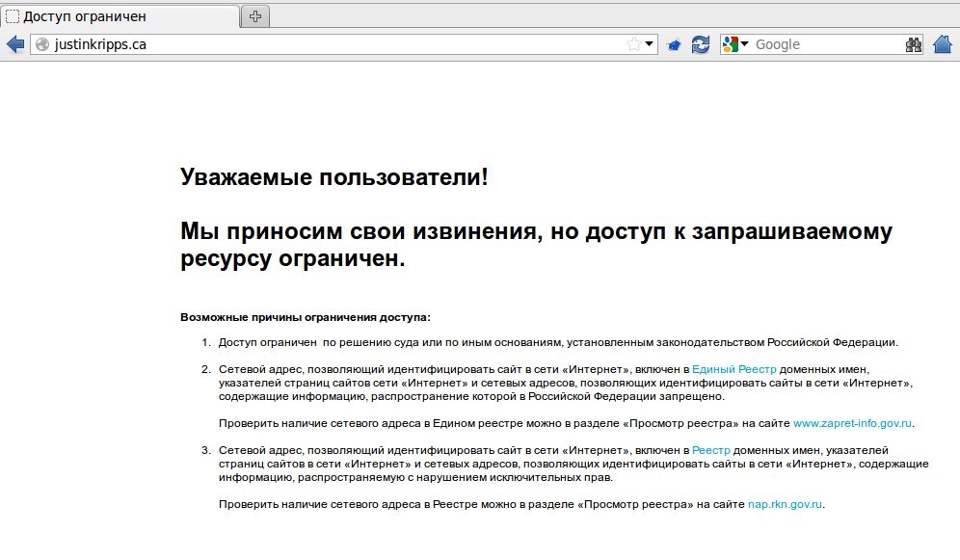Open the Google search engine selector dropdown
Image resolution: width=960 pixels, height=560 pixels.
point(735,44)
